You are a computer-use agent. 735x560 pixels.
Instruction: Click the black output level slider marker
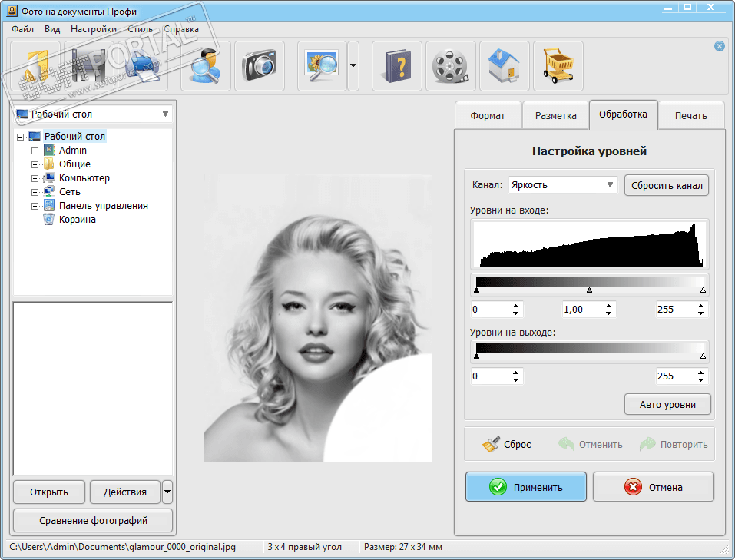coord(477,356)
